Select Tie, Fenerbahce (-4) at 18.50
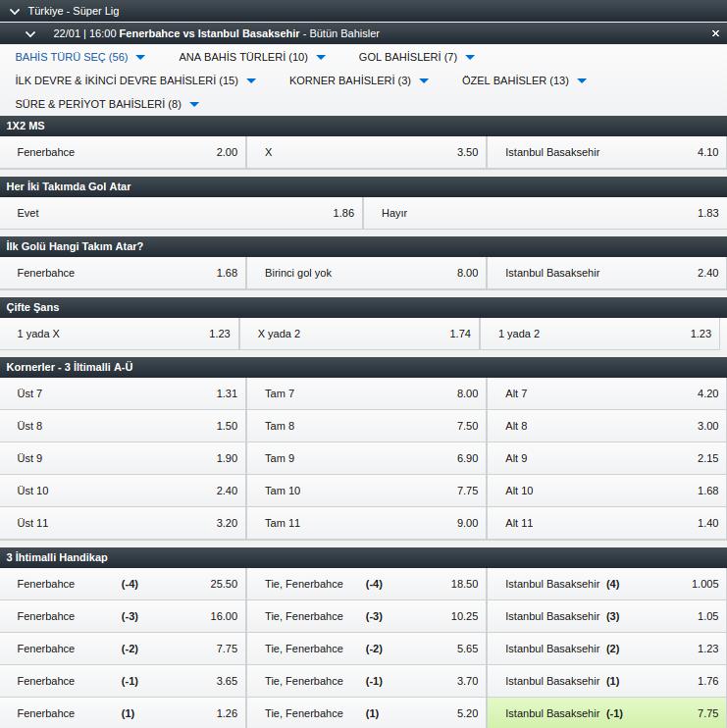Image resolution: width=727 pixels, height=728 pixels. tap(366, 584)
